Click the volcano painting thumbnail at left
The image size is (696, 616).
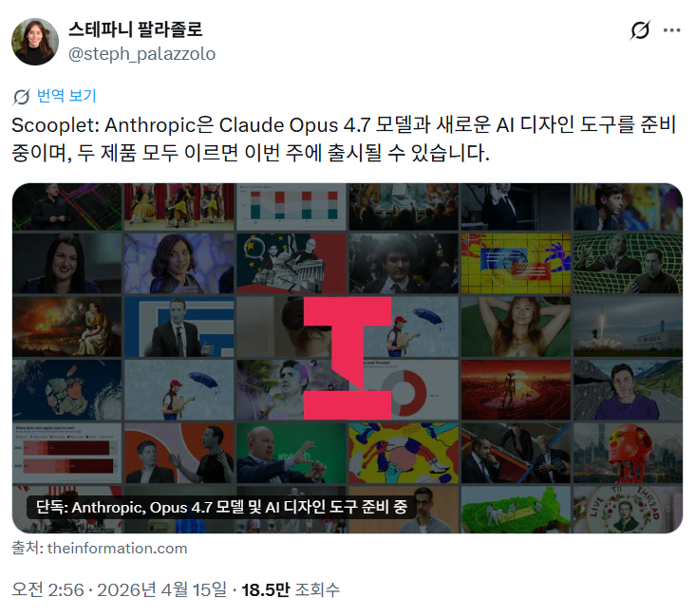(66, 327)
